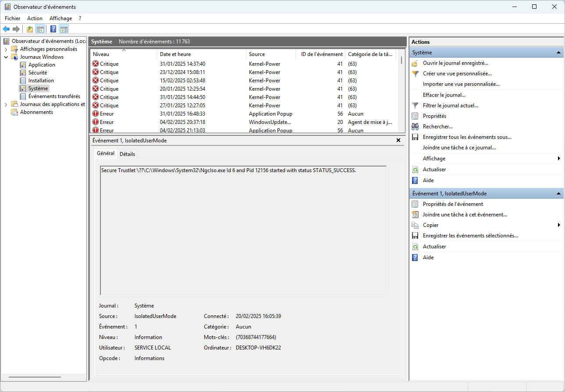
Task: Open the Fichier menu
Action: [x=13, y=18]
